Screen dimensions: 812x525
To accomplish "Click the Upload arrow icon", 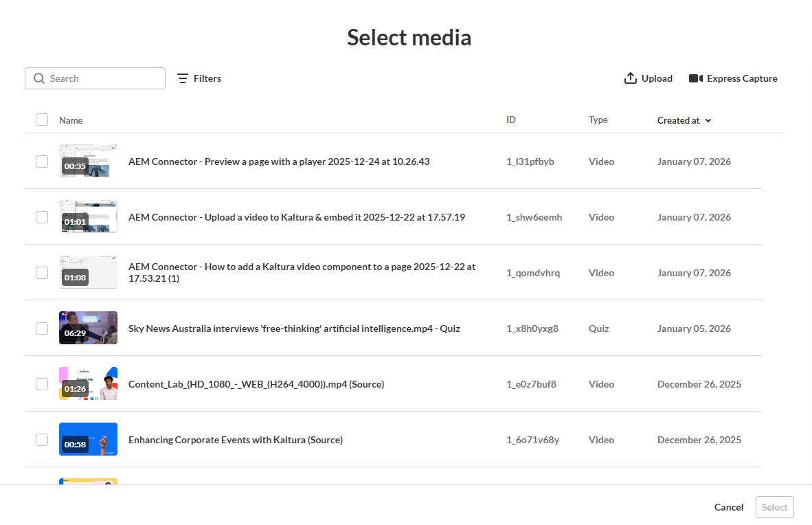I will tap(631, 78).
